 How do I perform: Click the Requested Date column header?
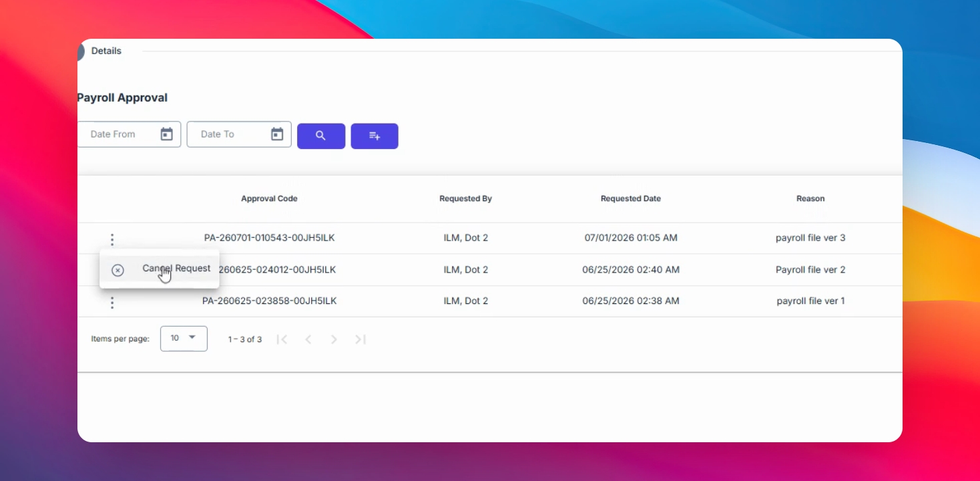(x=631, y=198)
